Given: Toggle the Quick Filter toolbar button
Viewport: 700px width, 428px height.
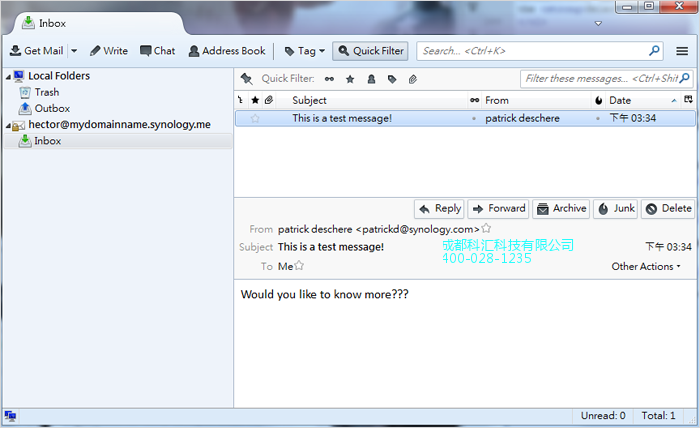Looking at the screenshot, I should click(x=370, y=51).
